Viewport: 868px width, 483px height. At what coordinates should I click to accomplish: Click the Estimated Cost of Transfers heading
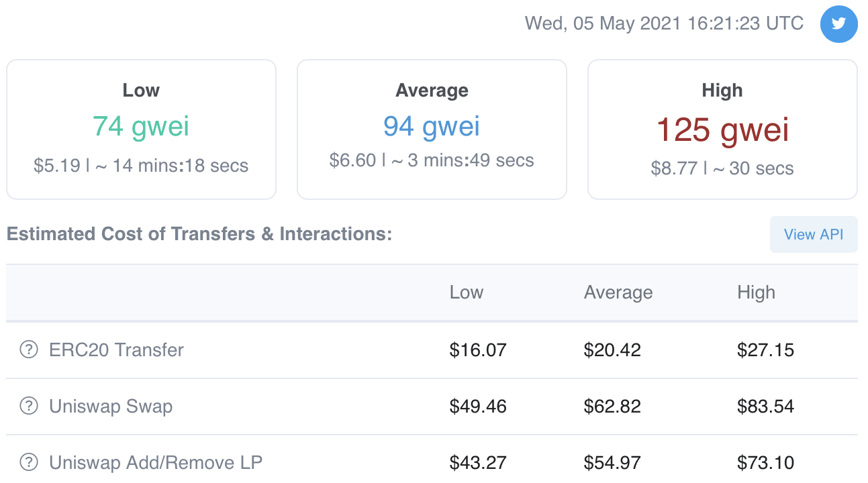(x=199, y=234)
